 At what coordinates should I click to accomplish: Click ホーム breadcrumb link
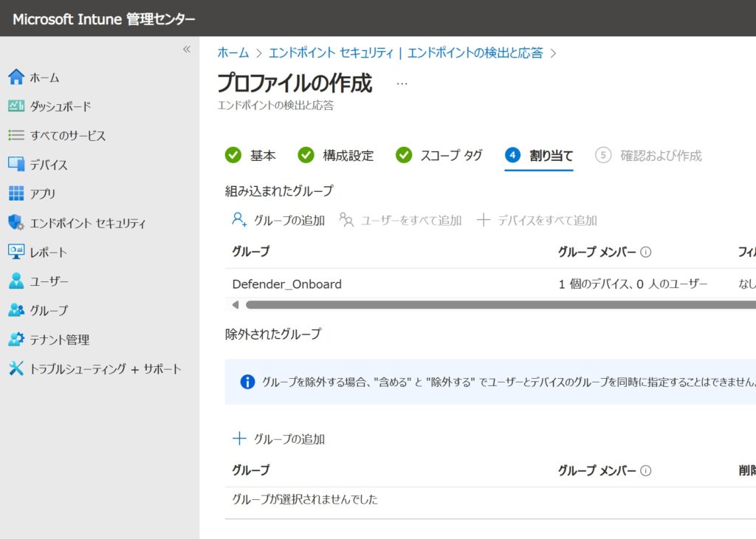(x=233, y=53)
